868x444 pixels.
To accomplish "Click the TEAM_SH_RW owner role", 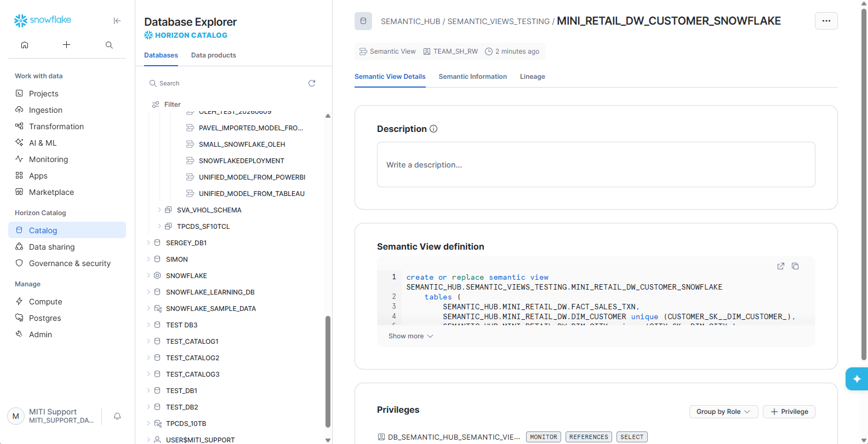I will tap(450, 51).
